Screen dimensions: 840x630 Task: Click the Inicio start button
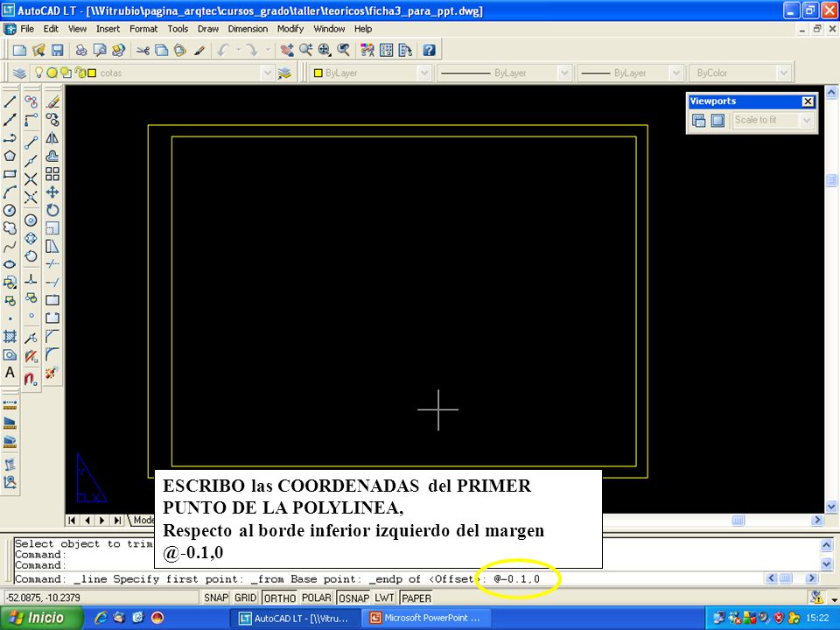point(42,618)
